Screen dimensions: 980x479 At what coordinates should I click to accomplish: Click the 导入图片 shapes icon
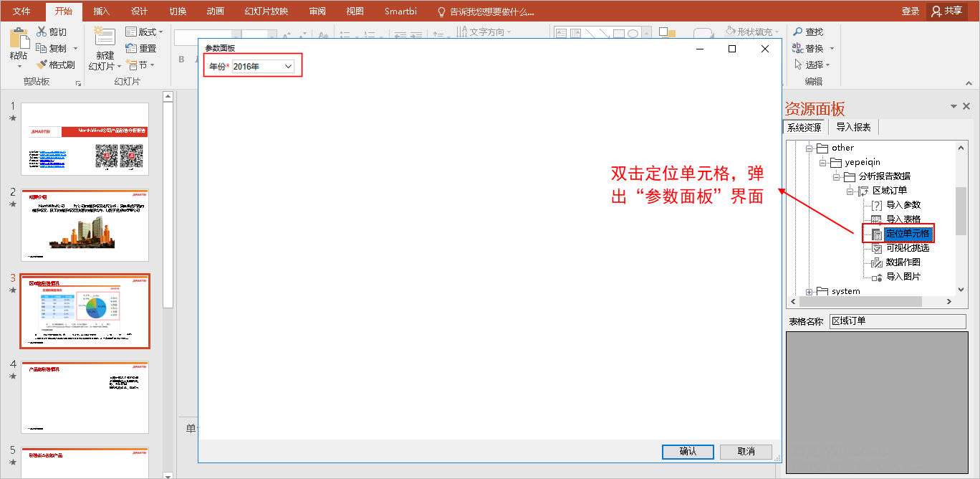pyautogui.click(x=876, y=277)
